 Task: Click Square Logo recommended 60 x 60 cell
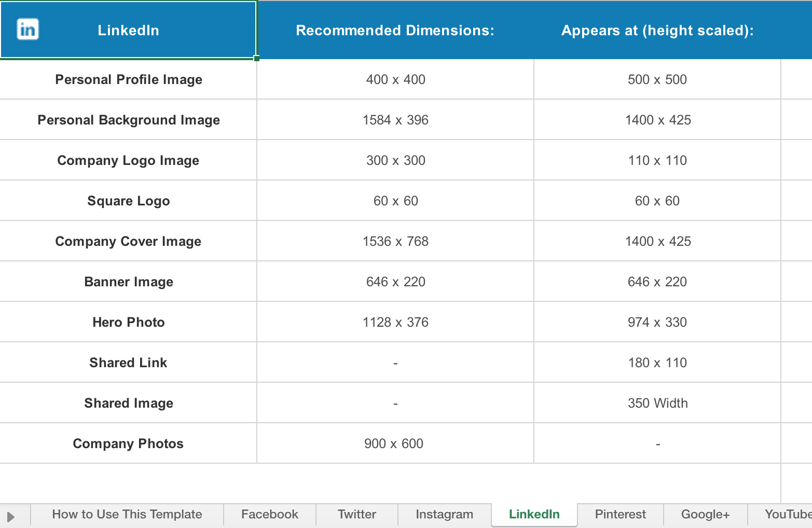pos(395,201)
